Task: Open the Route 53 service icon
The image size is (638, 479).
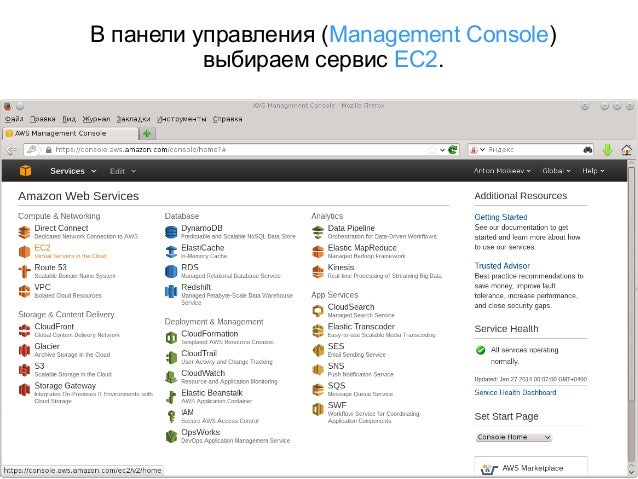Action: click(24, 271)
